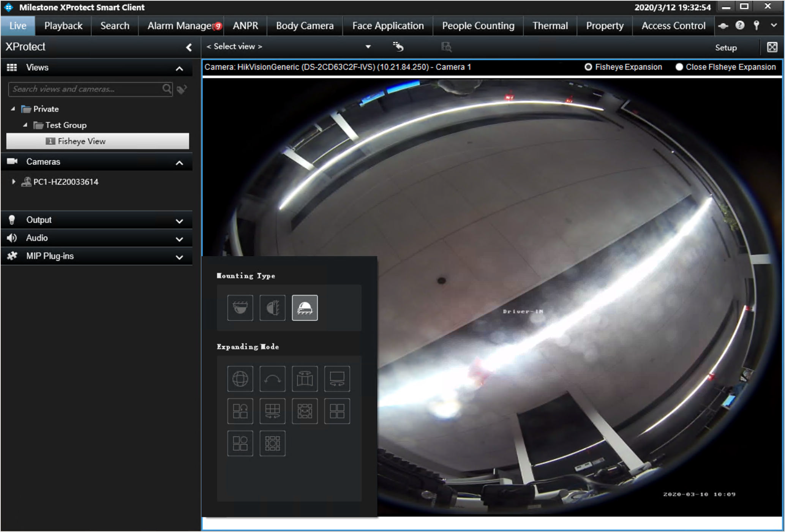Switch to the Live tab
785x532 pixels.
tap(18, 26)
